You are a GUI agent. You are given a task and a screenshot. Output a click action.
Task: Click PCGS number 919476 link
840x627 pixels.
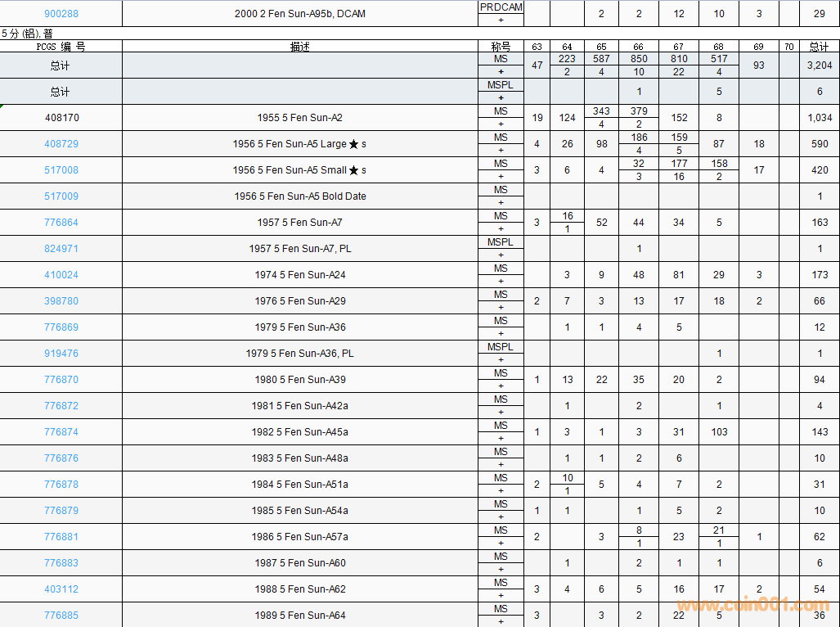click(61, 354)
